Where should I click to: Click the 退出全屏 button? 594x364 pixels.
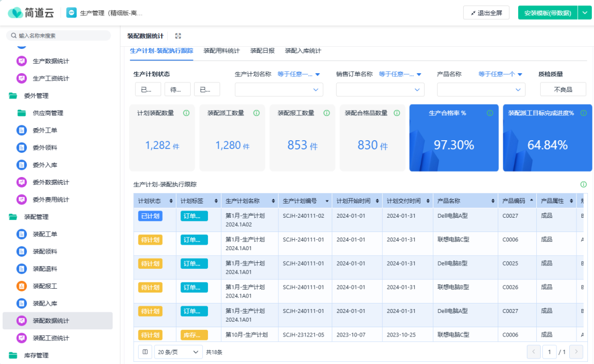(486, 13)
